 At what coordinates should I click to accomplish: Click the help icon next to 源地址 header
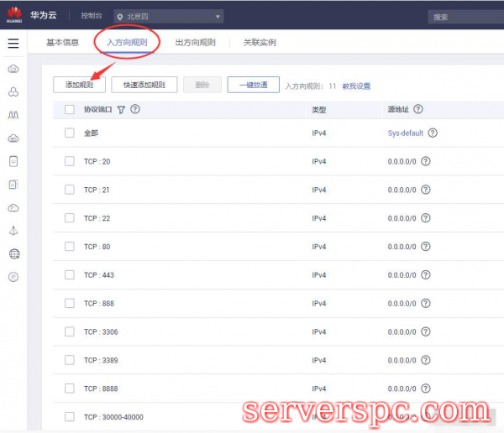[417, 109]
